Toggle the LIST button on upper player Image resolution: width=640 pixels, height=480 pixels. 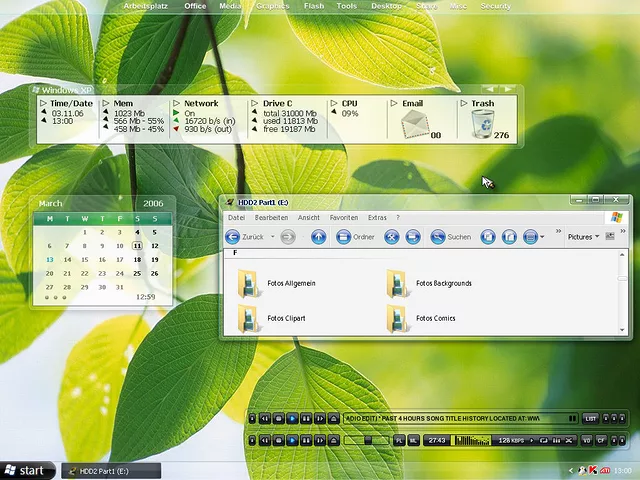[x=590, y=418]
